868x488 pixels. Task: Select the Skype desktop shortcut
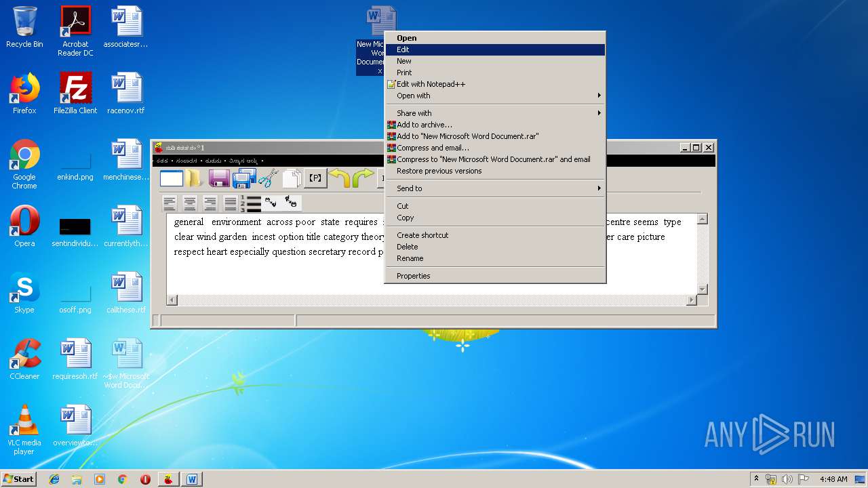[x=24, y=293]
